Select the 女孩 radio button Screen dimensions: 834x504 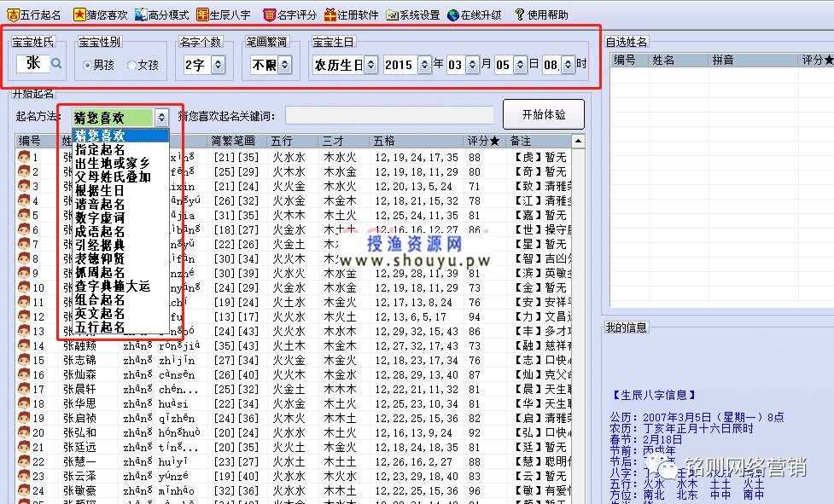coord(132,66)
